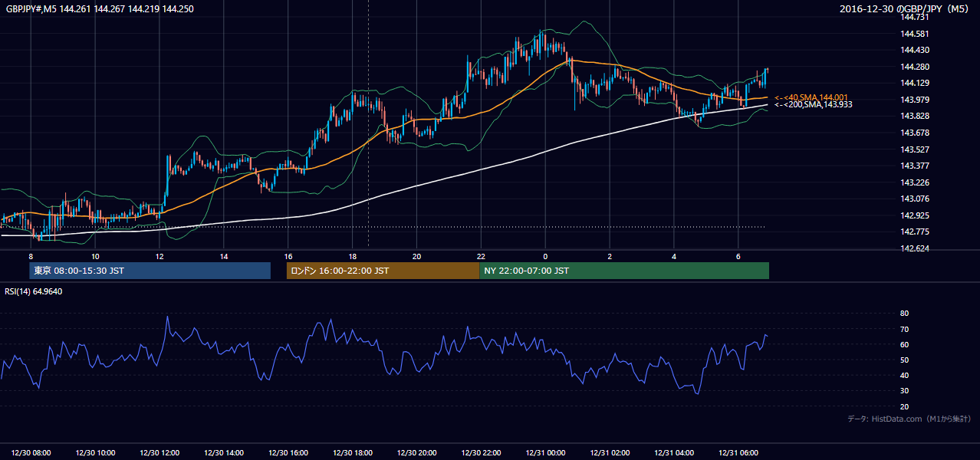Click RSI level 50 axis label
Screen dimensions: 980x460
tap(904, 360)
